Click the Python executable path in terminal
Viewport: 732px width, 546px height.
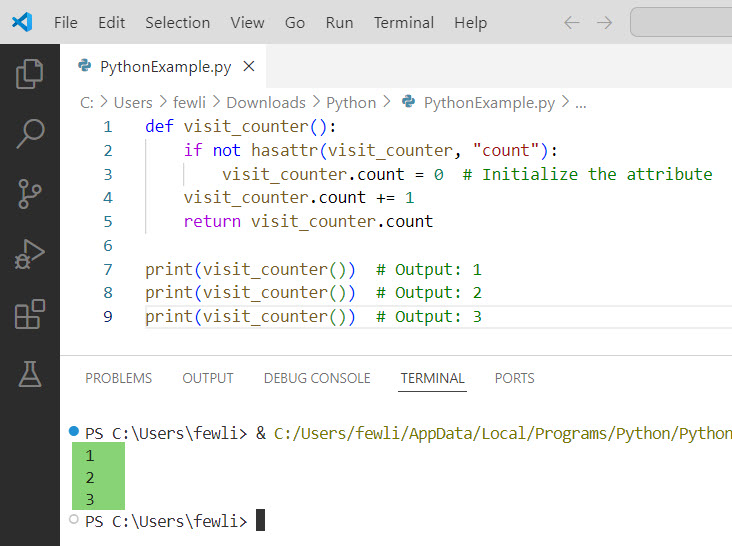pos(503,434)
